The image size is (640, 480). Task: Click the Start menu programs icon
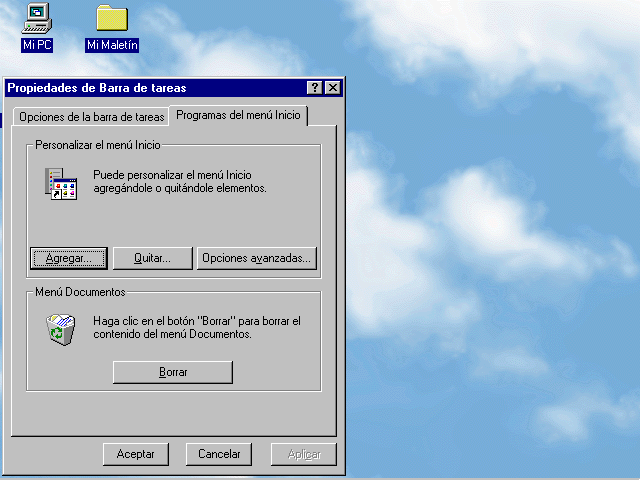61,184
